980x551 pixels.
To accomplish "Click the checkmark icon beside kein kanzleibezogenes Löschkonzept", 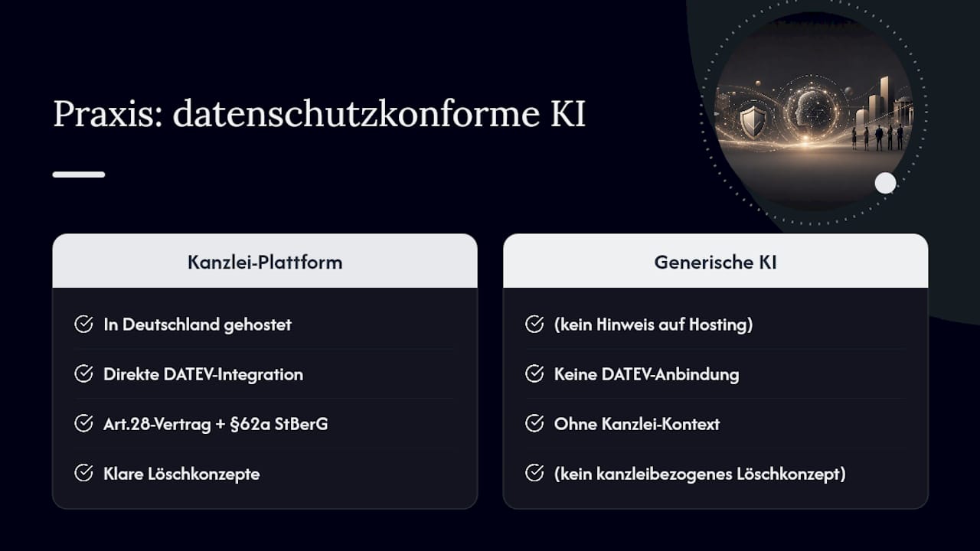I will pyautogui.click(x=534, y=474).
